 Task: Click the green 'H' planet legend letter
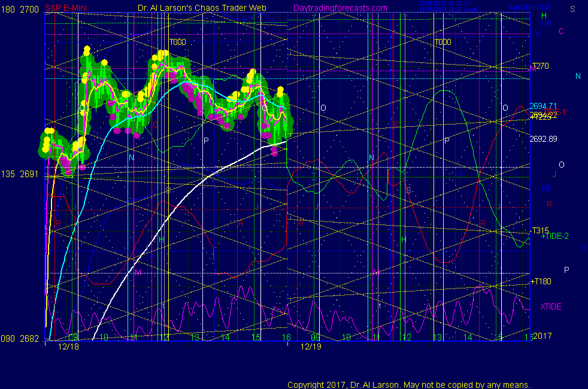[544, 16]
